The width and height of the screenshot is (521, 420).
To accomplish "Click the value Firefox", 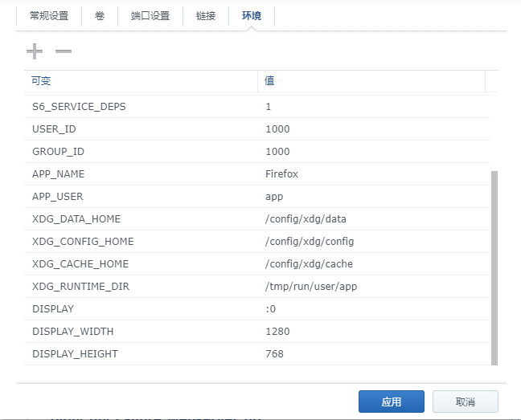I will tap(281, 174).
